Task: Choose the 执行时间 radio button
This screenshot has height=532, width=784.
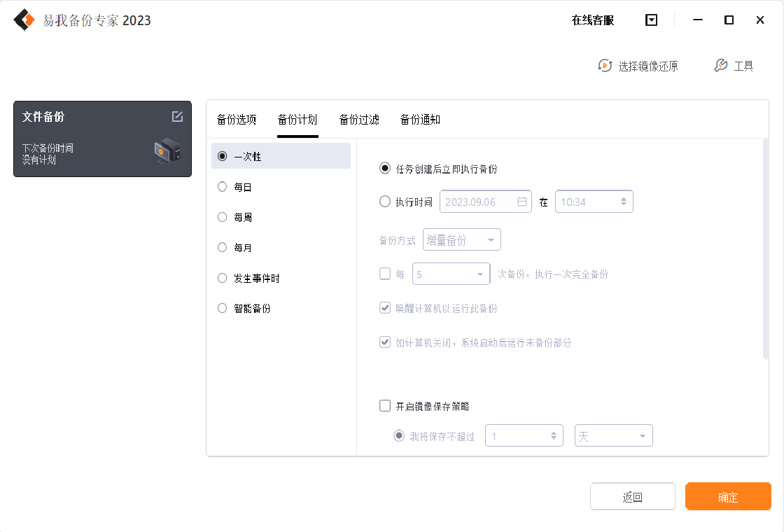Action: pyautogui.click(x=384, y=202)
